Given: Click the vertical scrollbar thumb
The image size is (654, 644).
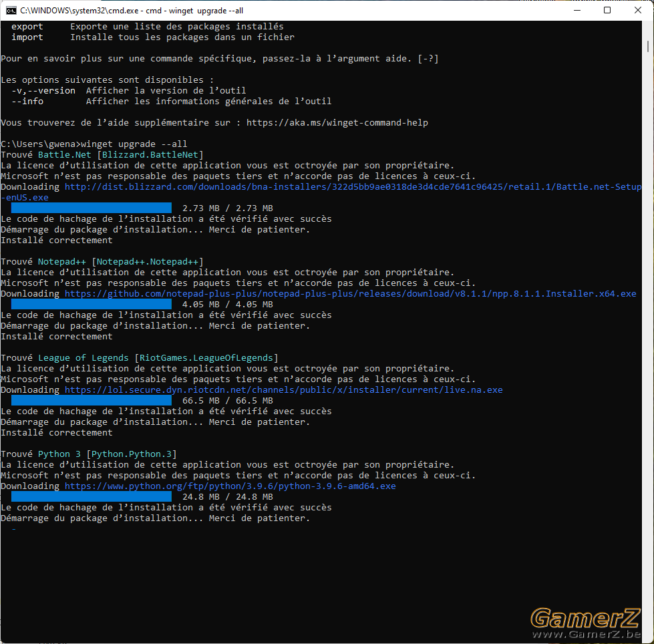Looking at the screenshot, I should click(x=648, y=46).
